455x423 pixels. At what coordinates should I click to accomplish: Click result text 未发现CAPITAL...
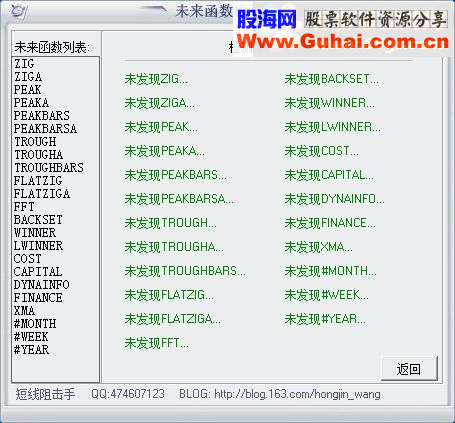point(329,175)
